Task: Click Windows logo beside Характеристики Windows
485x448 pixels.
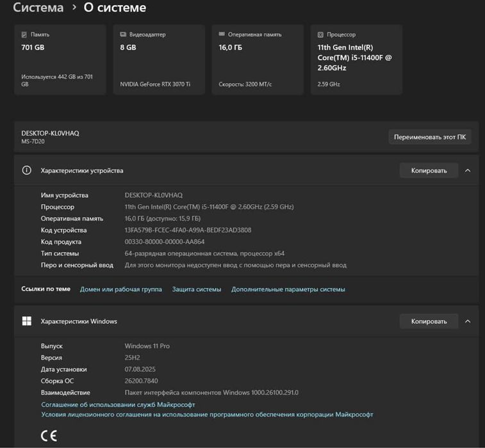Action: (26, 321)
